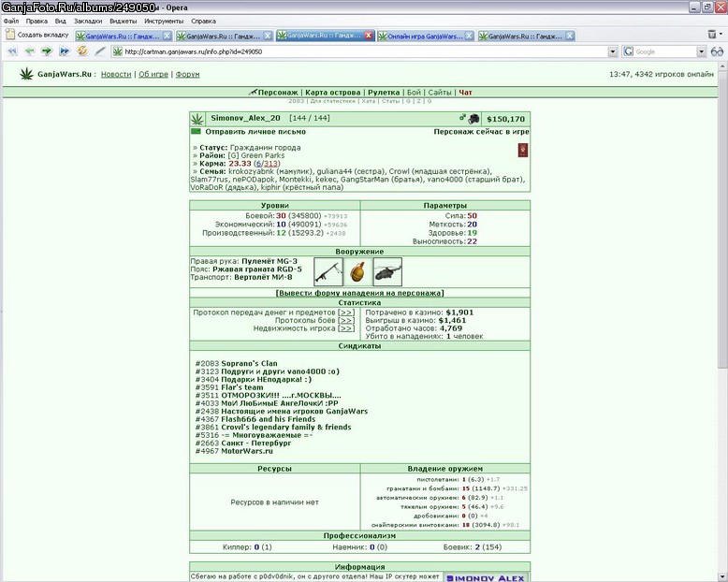Click the male gender symbol icon
This screenshot has width=728, height=582.
462,118
